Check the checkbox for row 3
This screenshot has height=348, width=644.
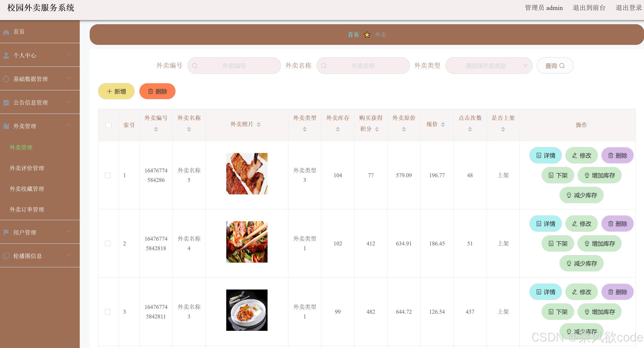pyautogui.click(x=108, y=312)
